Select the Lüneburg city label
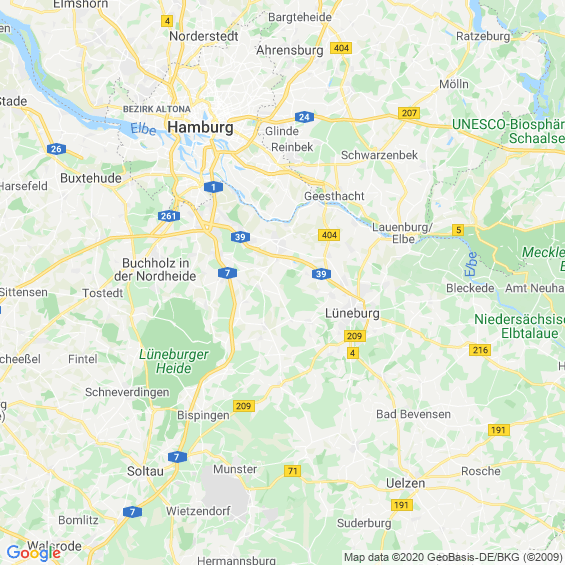The image size is (565, 565). (352, 313)
